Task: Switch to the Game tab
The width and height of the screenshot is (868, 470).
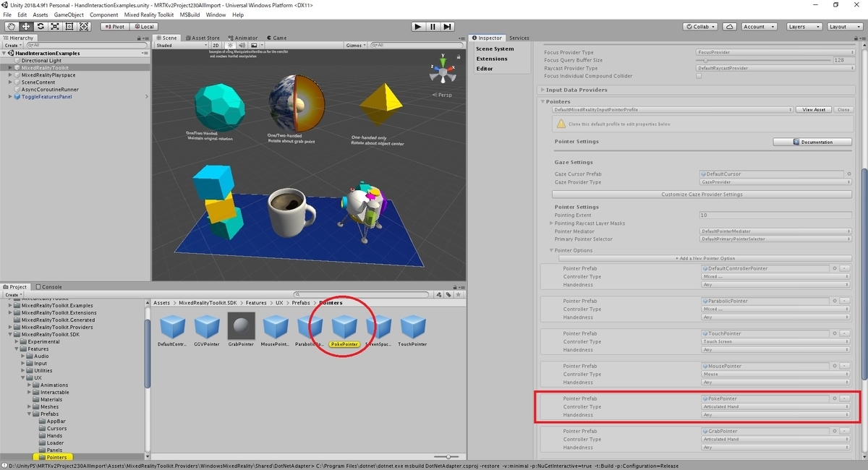Action: (x=276, y=38)
